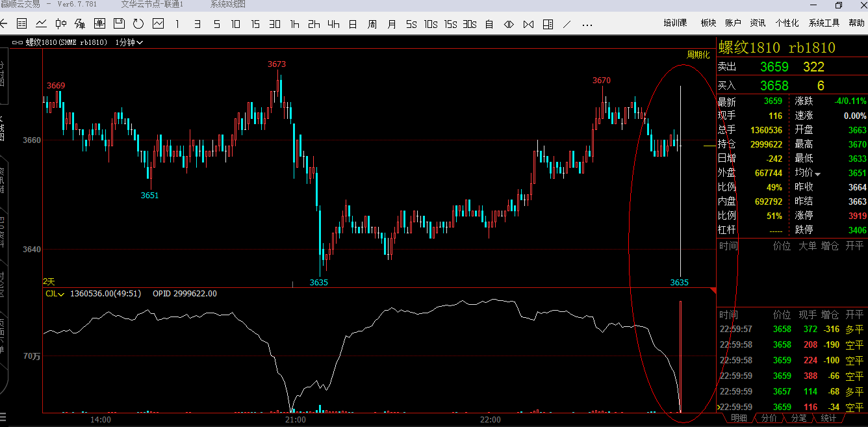Image resolution: width=868 pixels, height=427 pixels.
Task: Select the diagonal line drawing tool
Action: click(x=567, y=24)
